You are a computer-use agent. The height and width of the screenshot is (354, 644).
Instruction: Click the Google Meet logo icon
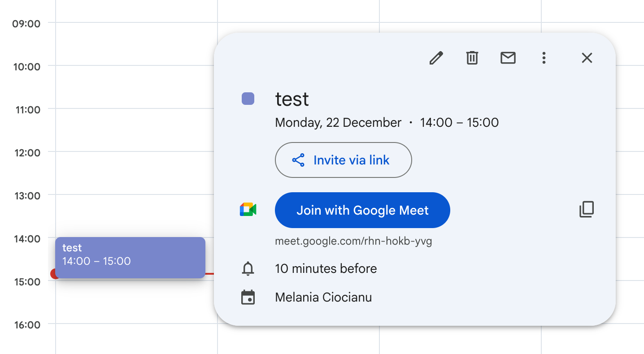click(x=248, y=210)
